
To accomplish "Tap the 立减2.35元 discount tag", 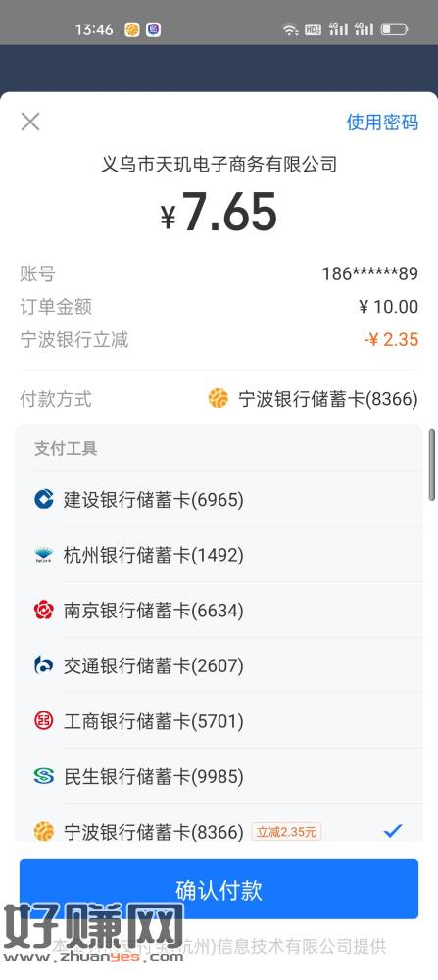I will (287, 831).
